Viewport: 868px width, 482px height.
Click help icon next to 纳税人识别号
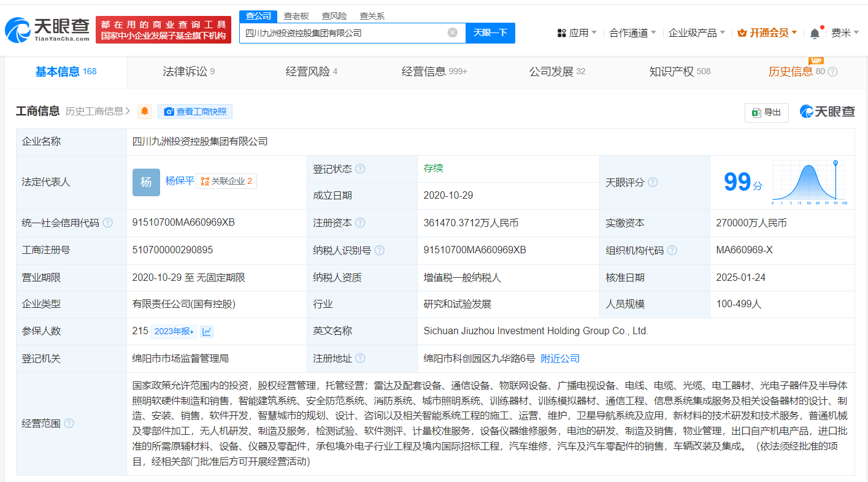point(380,250)
